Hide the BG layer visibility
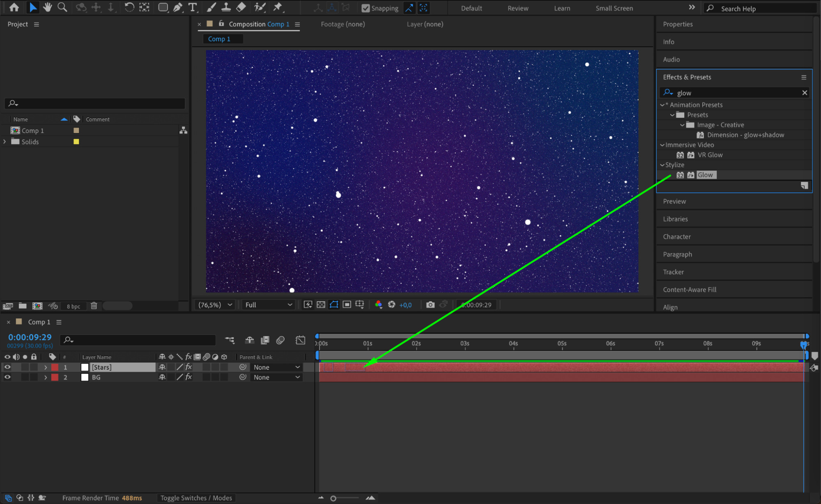This screenshot has width=821, height=504. 7,377
